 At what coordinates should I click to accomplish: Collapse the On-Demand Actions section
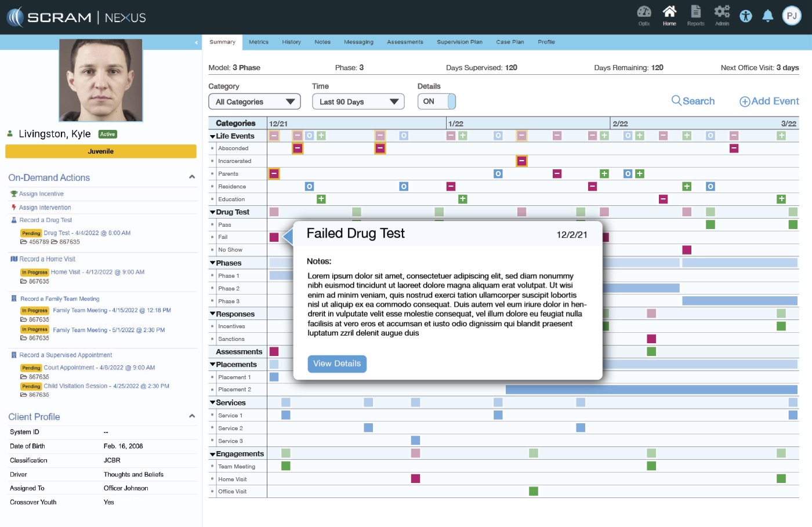[x=192, y=177]
